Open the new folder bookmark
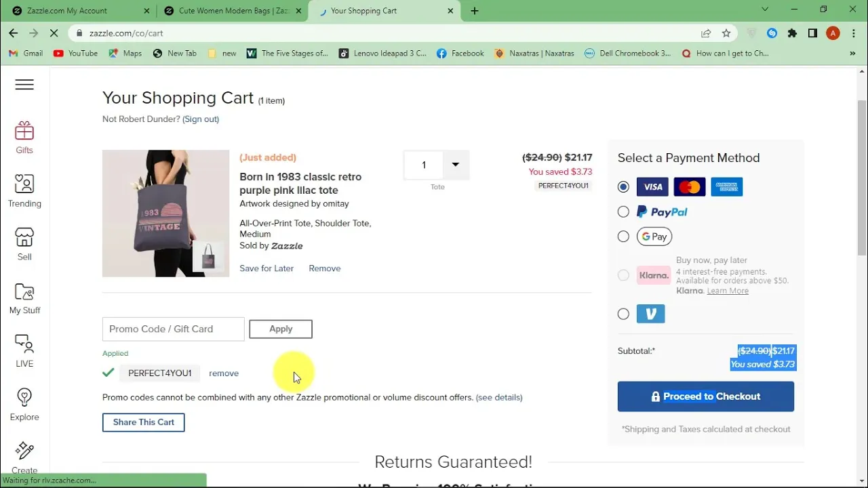 pos(222,54)
